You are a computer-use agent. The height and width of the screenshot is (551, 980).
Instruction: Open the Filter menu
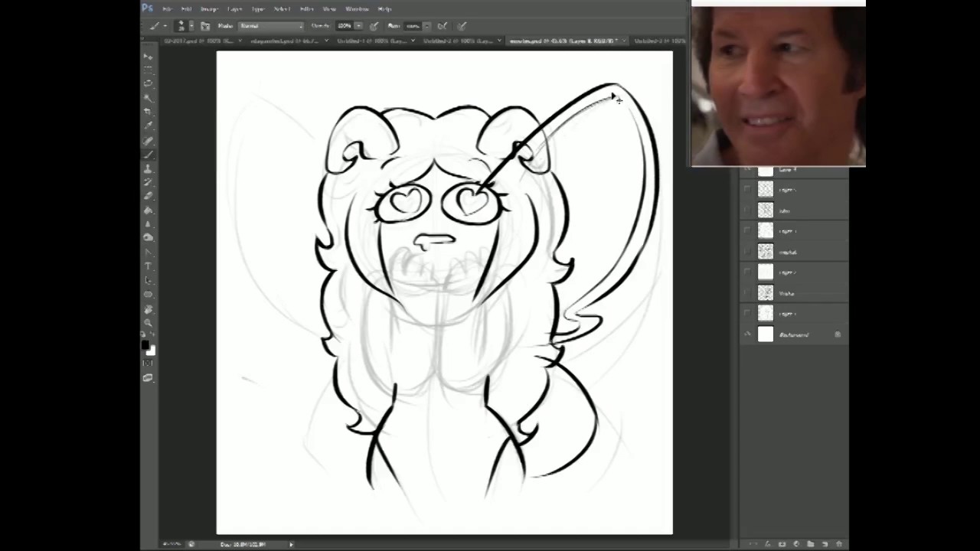coord(306,9)
